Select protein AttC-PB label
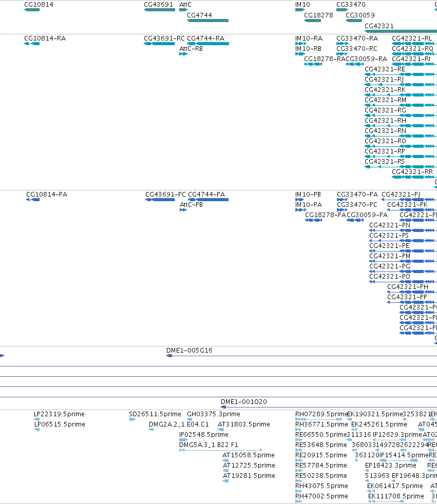Screen dimensions: 437x504 coord(192,205)
